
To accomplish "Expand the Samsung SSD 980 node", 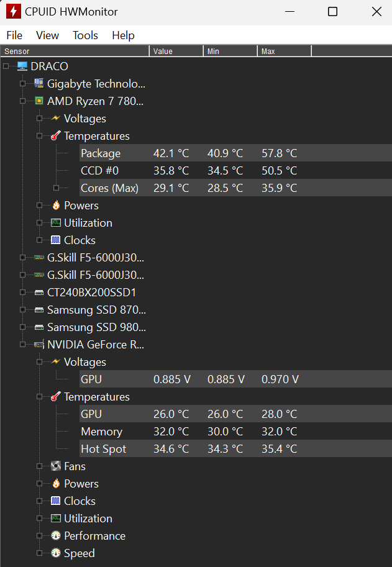I will 23,327.
